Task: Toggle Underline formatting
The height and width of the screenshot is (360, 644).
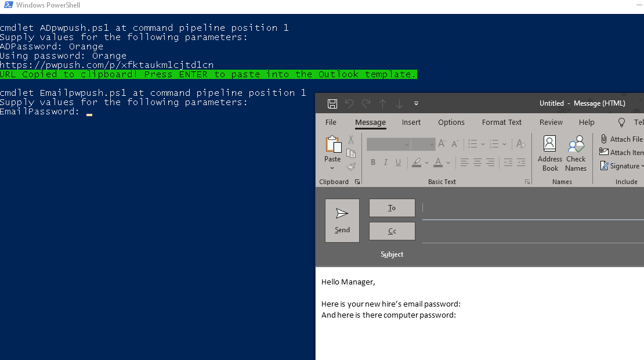Action: click(x=398, y=163)
